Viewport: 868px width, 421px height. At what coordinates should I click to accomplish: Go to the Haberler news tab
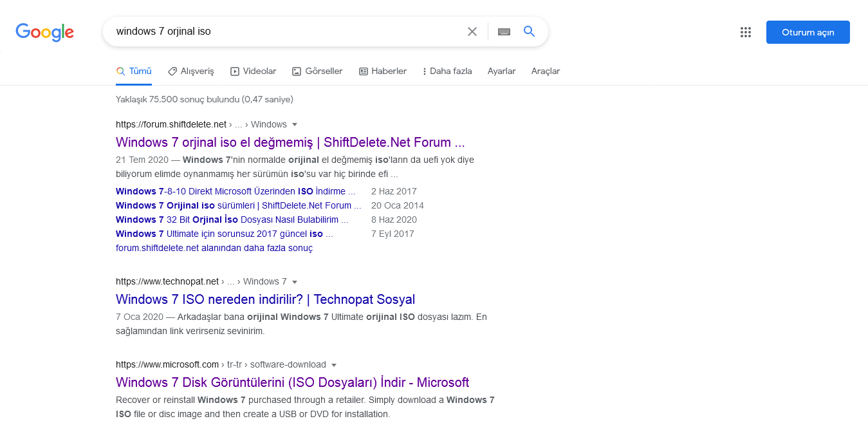point(383,71)
